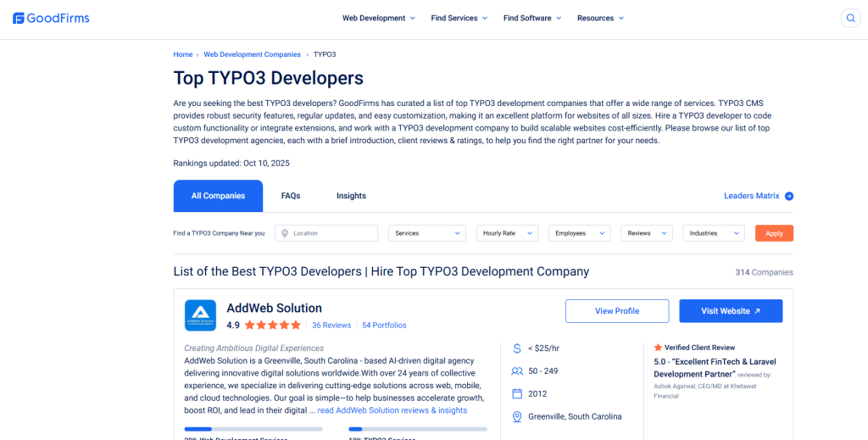Screen dimensions: 868x440
Task: Click the dollar hourly rate icon
Action: 517,348
